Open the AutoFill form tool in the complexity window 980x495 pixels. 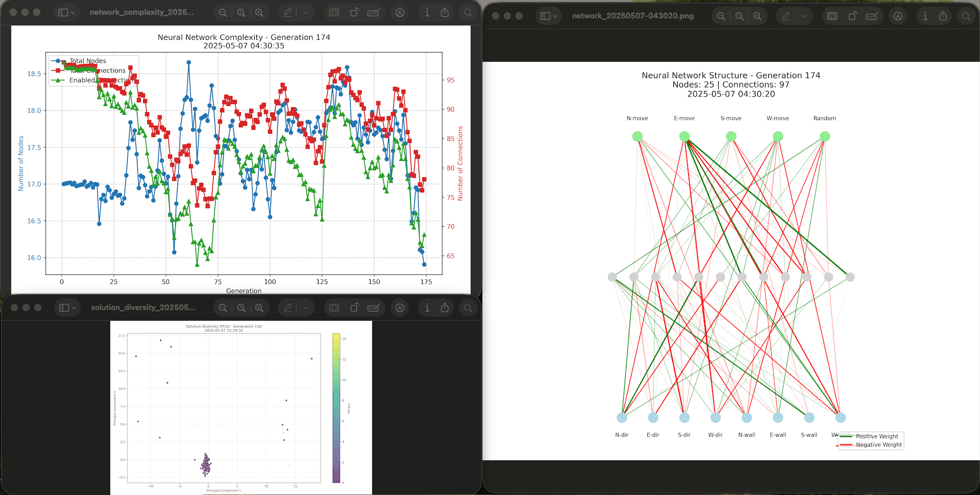tap(374, 12)
